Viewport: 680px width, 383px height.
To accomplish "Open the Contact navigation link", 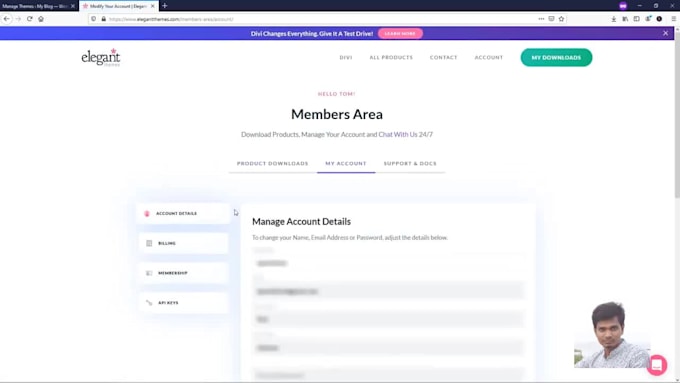I will point(443,57).
